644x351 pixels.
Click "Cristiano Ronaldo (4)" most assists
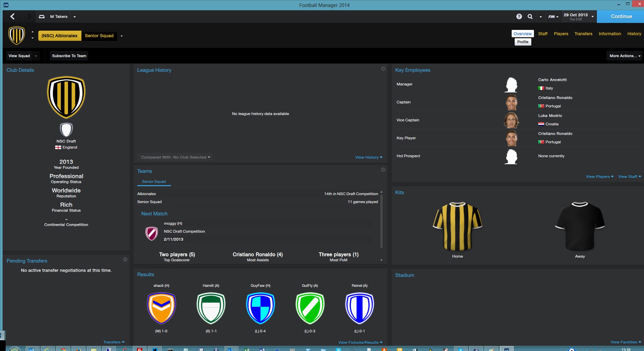(258, 254)
